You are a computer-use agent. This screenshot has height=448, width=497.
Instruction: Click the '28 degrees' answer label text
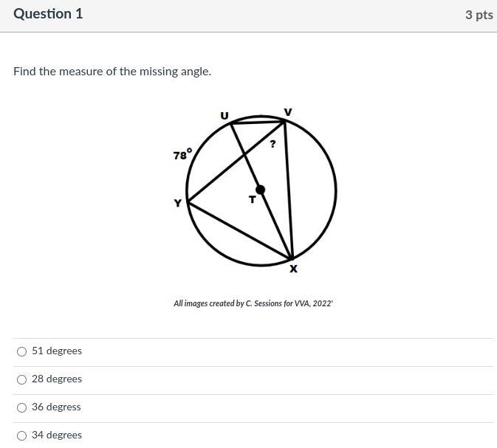click(x=57, y=379)
